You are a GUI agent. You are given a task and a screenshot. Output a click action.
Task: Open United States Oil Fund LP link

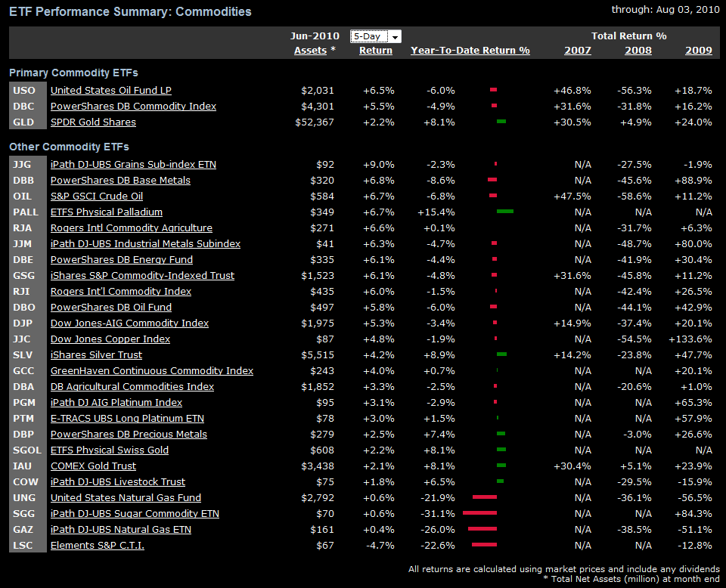111,91
